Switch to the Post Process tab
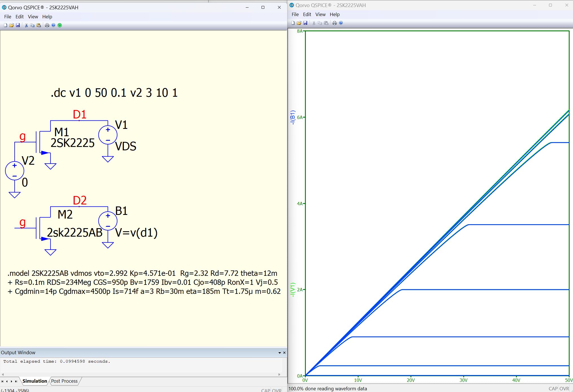Image resolution: width=573 pixels, height=392 pixels. click(64, 381)
